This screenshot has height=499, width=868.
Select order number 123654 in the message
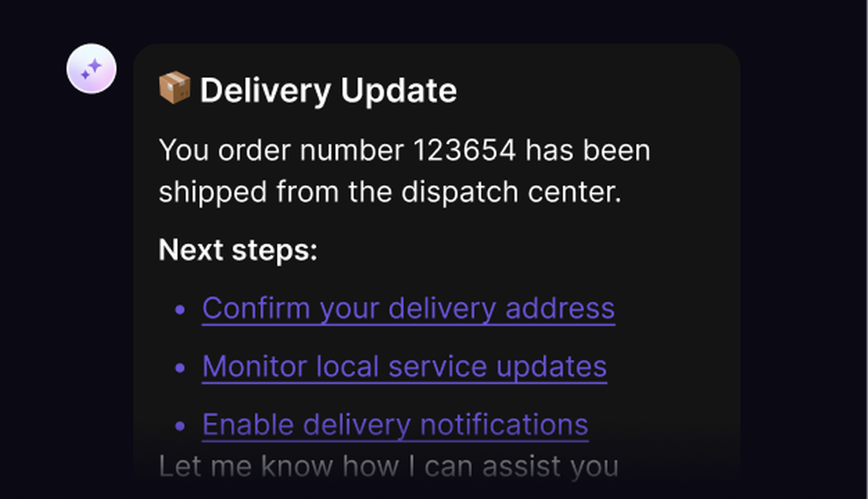click(x=464, y=151)
